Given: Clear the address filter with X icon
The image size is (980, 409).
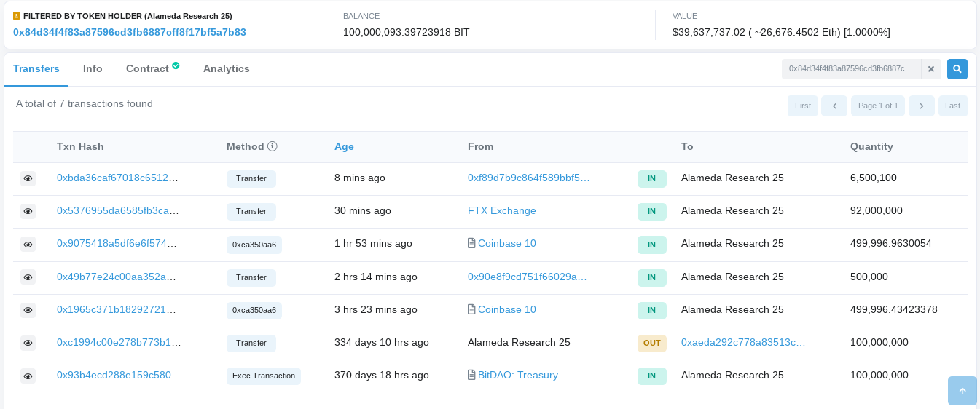Looking at the screenshot, I should click(931, 69).
